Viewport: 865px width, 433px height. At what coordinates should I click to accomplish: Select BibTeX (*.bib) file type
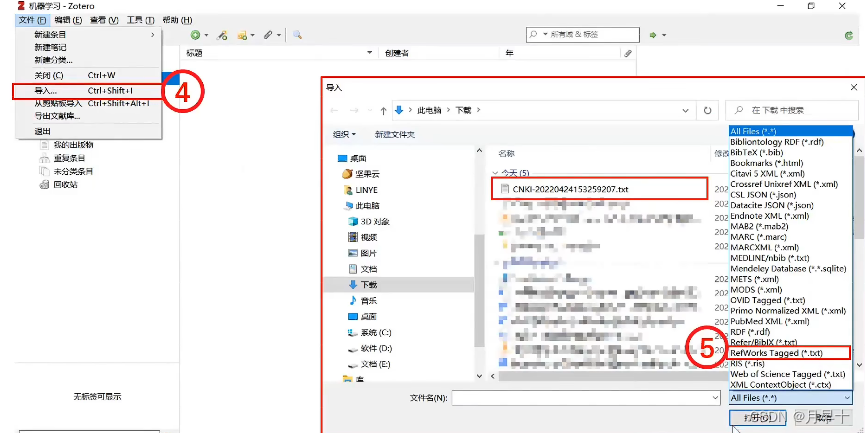tap(791, 152)
